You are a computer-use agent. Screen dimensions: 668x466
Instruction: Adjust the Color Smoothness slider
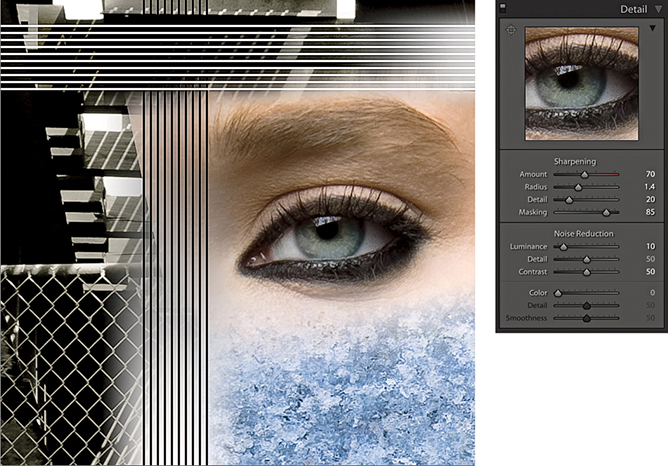(x=587, y=318)
